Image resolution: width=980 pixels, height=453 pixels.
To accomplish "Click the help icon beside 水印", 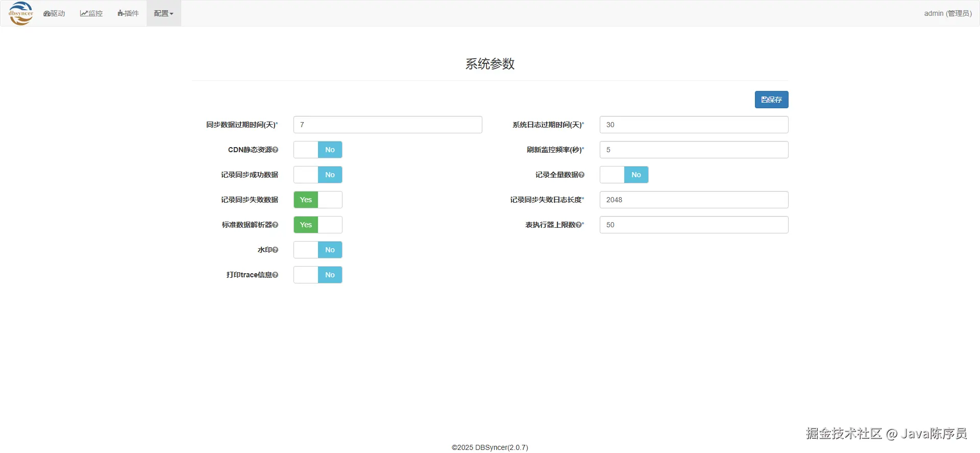I will tap(275, 250).
